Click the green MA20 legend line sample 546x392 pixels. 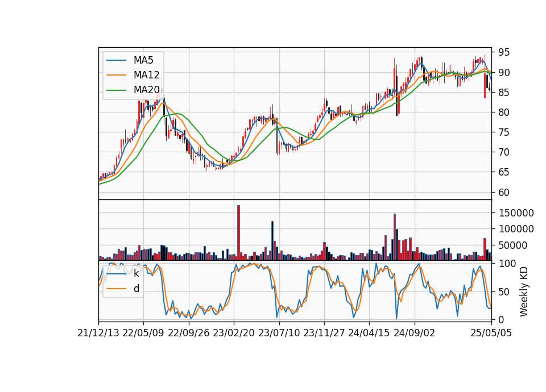tap(116, 90)
